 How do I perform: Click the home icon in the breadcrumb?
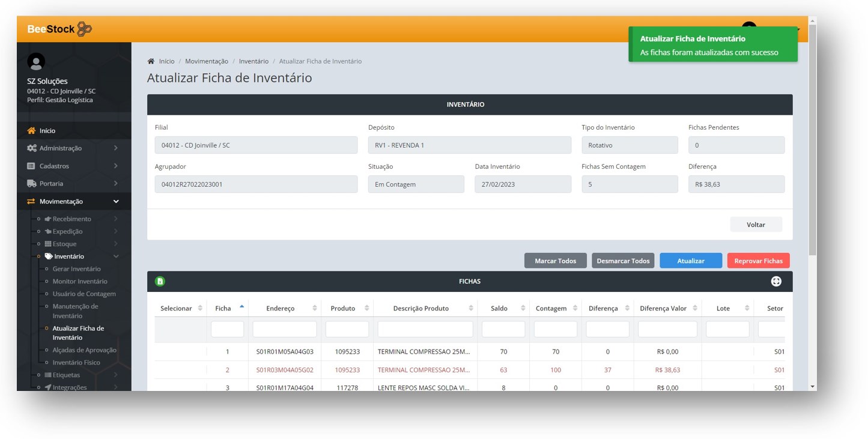151,61
